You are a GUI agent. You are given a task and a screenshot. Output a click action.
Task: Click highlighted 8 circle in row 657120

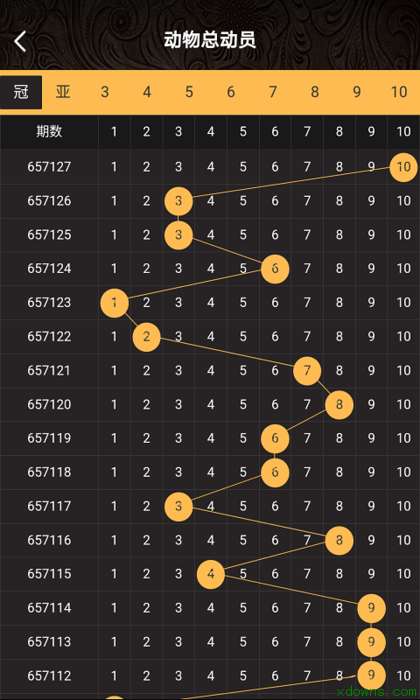point(339,405)
